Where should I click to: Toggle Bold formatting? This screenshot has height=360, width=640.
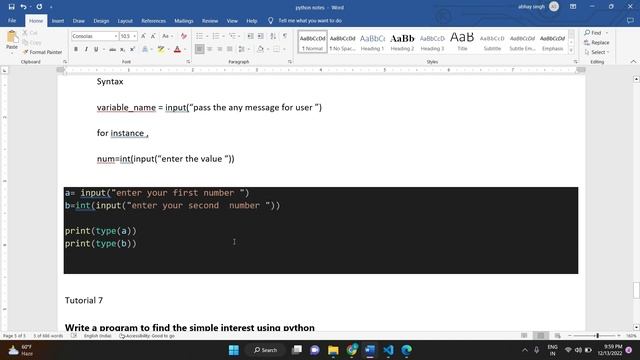(x=76, y=49)
